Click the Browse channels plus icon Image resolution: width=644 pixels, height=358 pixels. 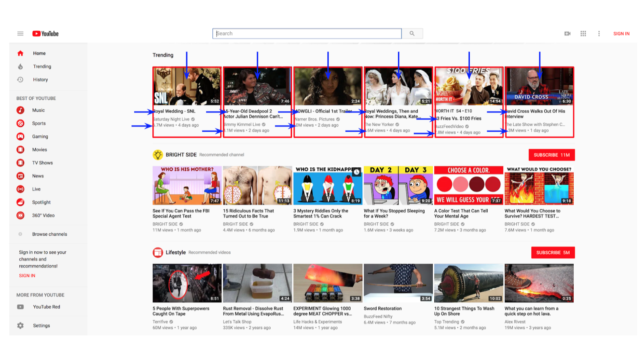tap(20, 234)
